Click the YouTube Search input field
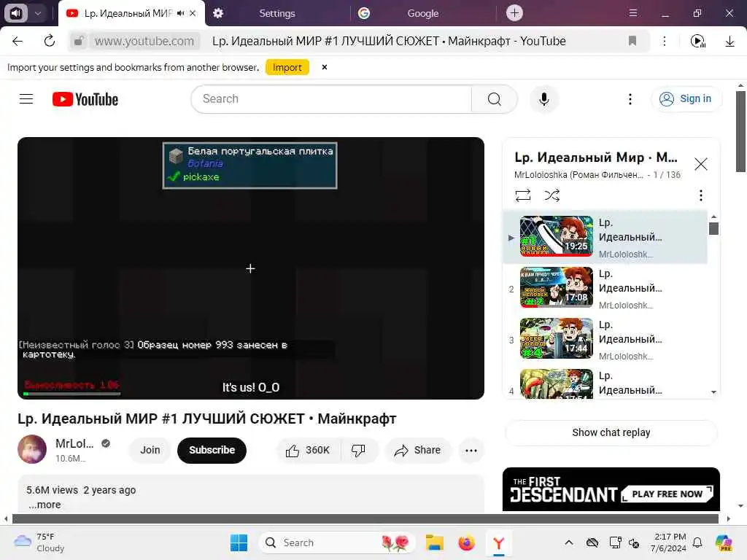Viewport: 747px width, 560px height. pos(331,99)
